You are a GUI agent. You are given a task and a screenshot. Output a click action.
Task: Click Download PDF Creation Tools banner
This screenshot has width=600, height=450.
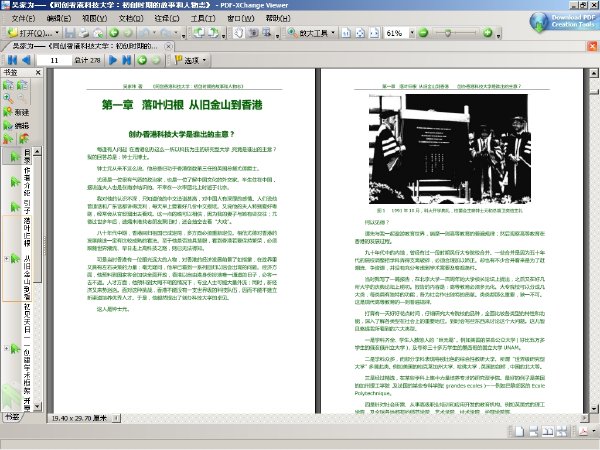coord(563,21)
